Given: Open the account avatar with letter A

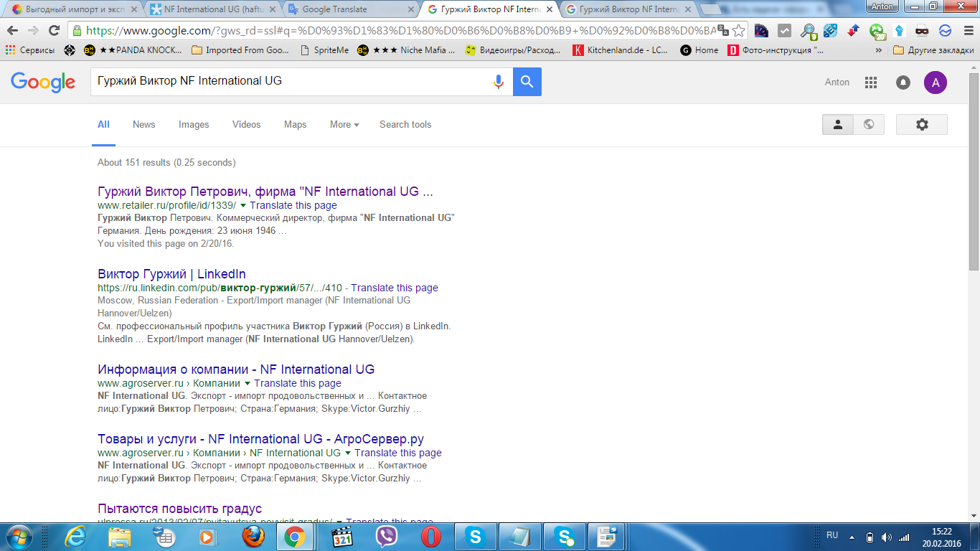Looking at the screenshot, I should (935, 83).
